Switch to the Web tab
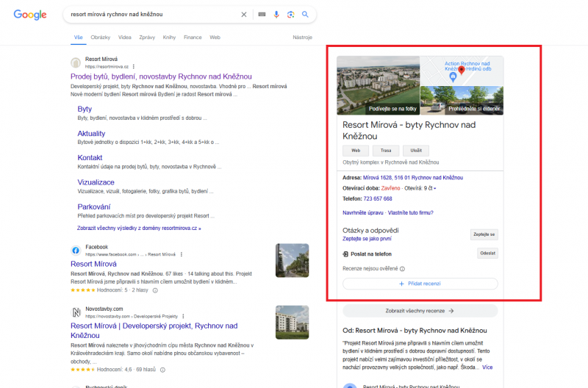588x388 pixels. [x=215, y=37]
